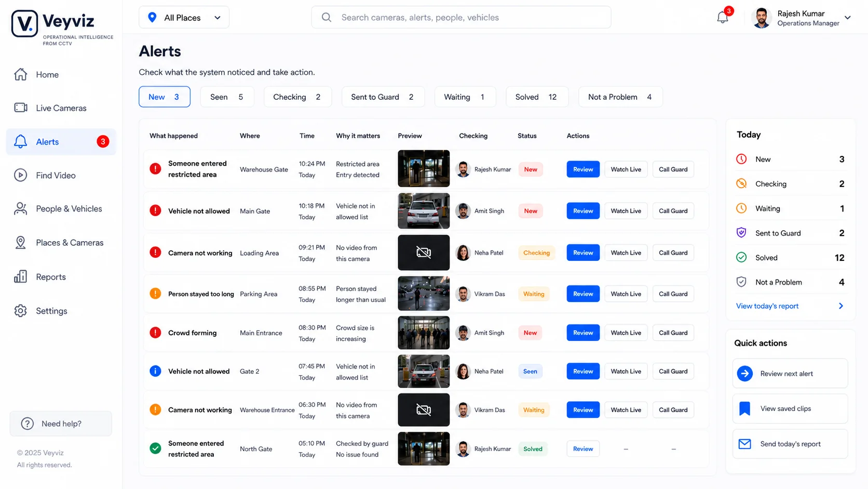This screenshot has width=868, height=489.
Task: Select the New filter tab
Action: tap(164, 97)
